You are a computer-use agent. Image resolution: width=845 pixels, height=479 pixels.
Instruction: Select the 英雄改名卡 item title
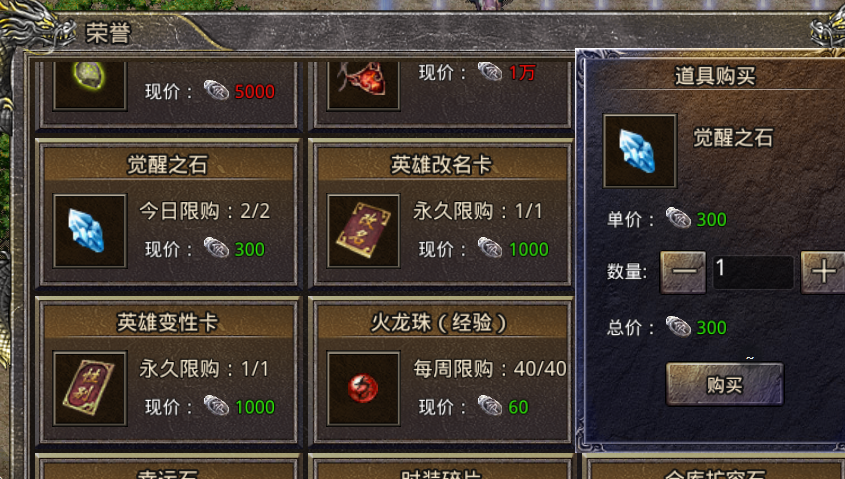pos(441,165)
